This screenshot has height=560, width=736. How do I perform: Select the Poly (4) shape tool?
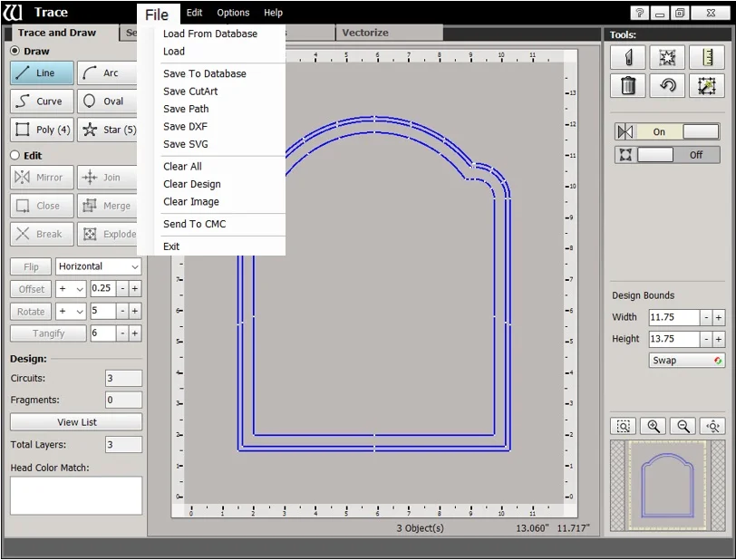[42, 130]
